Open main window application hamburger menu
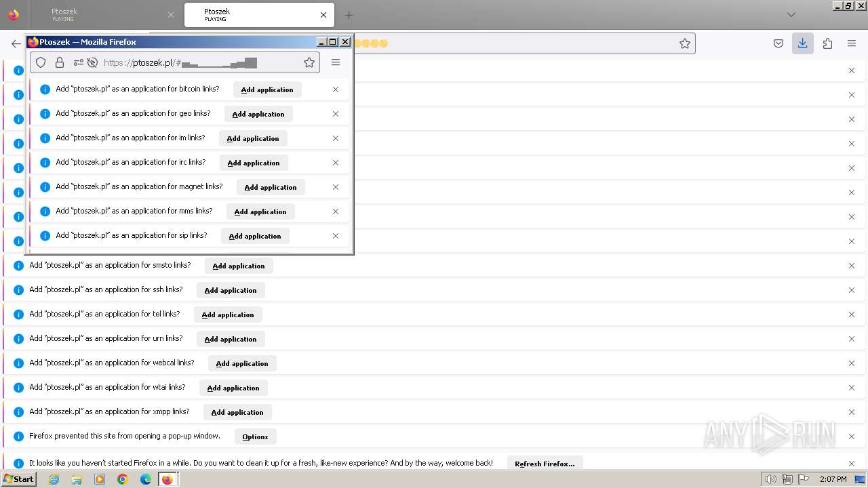Screen dimensions: 868x488 point(852,43)
